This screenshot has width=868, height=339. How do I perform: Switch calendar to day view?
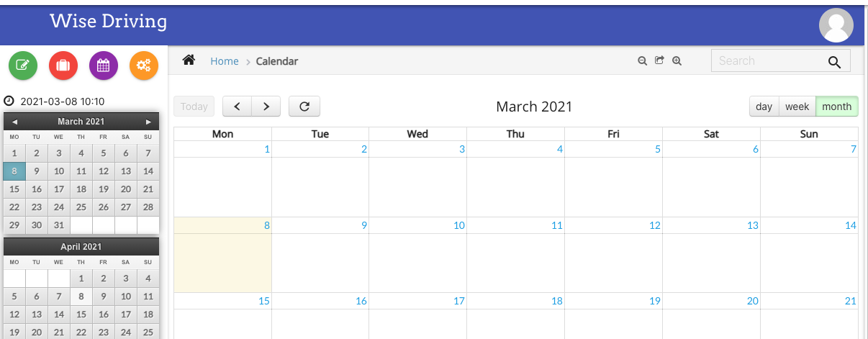(x=764, y=107)
